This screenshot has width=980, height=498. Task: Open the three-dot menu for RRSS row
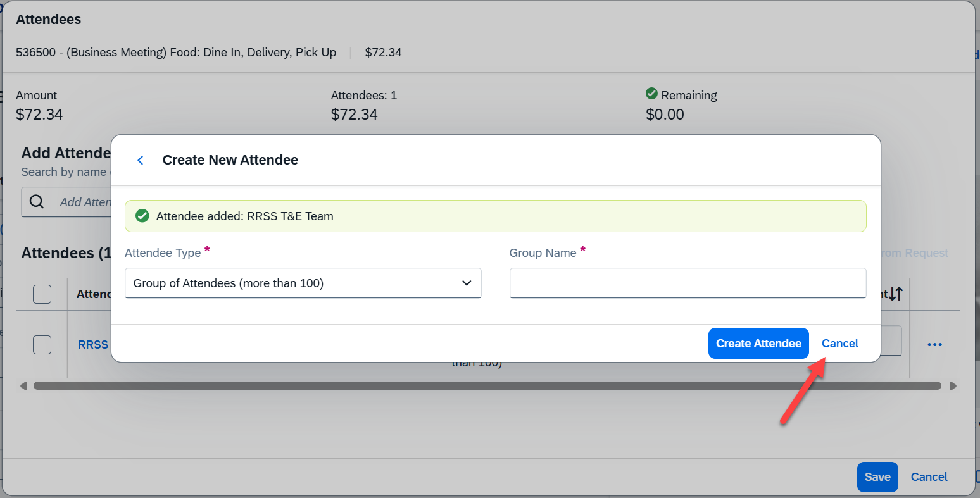pyautogui.click(x=934, y=345)
